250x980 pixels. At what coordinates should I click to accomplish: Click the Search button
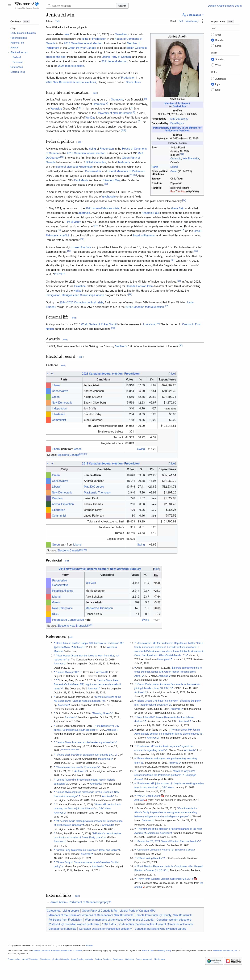122,6
